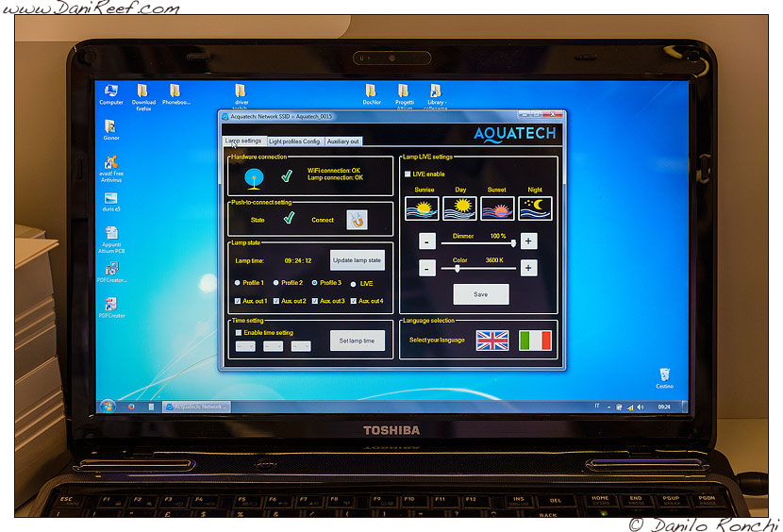The width and height of the screenshot is (783, 532).
Task: Click the second pinned taskbar icon
Action: 151,407
